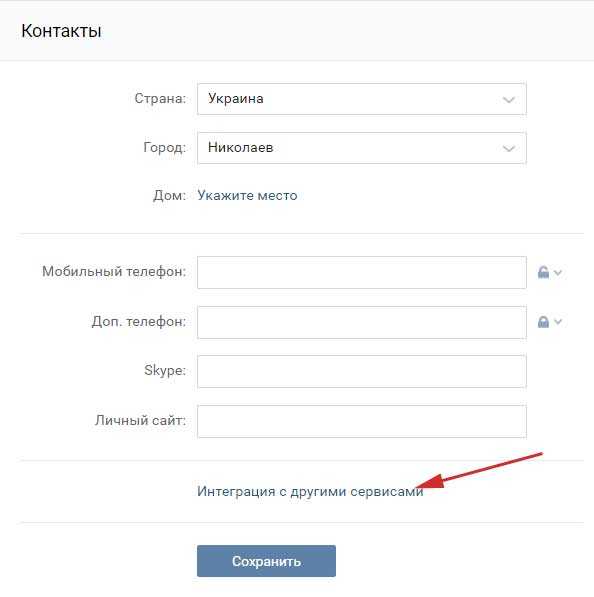Viewport: 594px width, 597px height.
Task: Open the Страна dropdown showing Украина
Action: pyautogui.click(x=362, y=99)
